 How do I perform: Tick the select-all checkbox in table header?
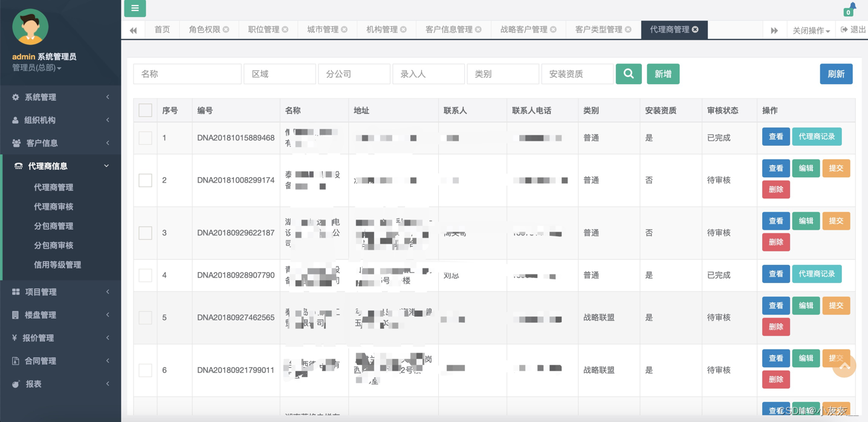145,110
